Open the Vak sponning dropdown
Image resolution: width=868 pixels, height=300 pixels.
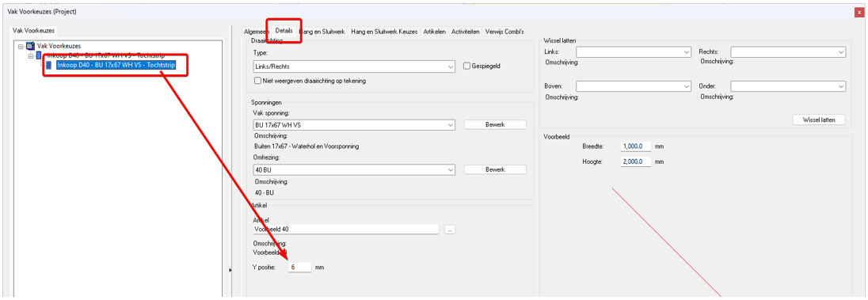point(354,124)
